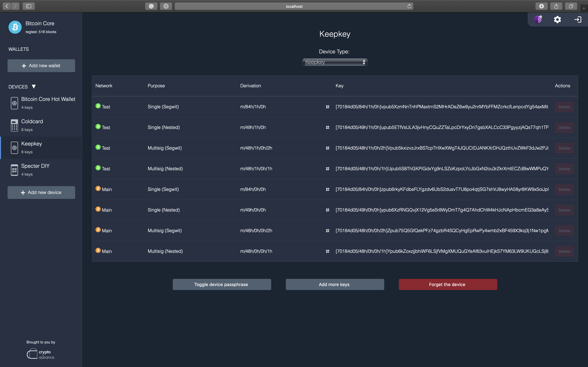Click Add new wallet button
Image resolution: width=588 pixels, height=367 pixels.
(41, 66)
